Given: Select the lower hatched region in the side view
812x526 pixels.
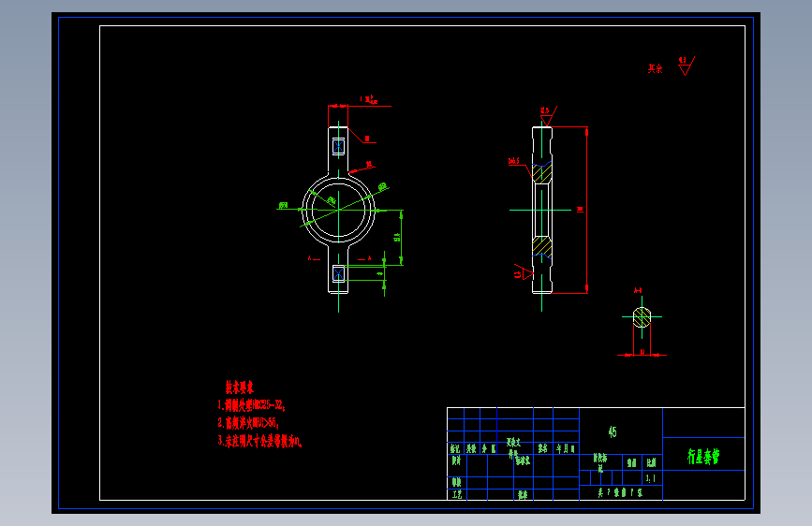Looking at the screenshot, I should (541, 246).
